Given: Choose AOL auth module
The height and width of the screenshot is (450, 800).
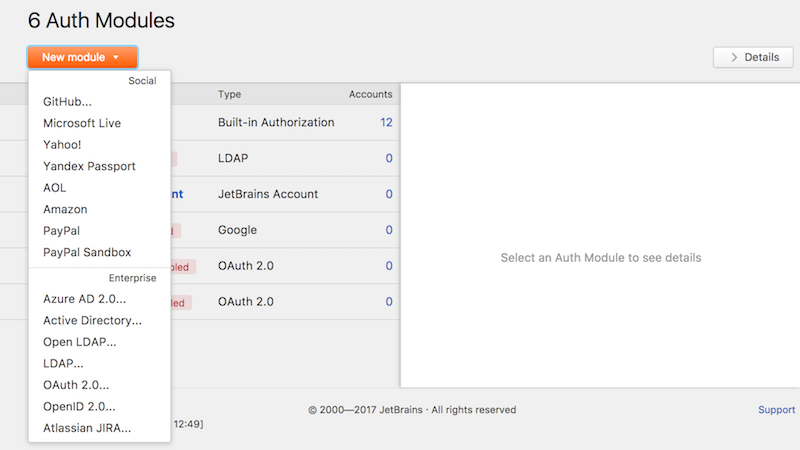Looking at the screenshot, I should tap(55, 188).
